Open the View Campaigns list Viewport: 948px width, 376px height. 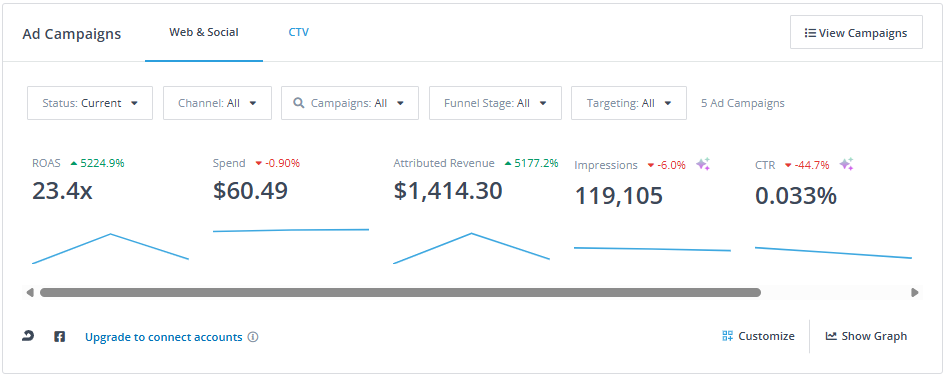pyautogui.click(x=856, y=33)
